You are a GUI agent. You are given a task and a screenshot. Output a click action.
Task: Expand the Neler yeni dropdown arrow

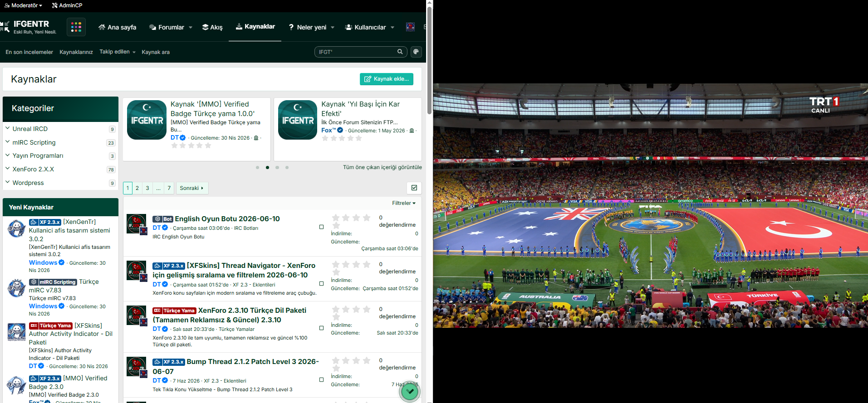[x=333, y=27]
